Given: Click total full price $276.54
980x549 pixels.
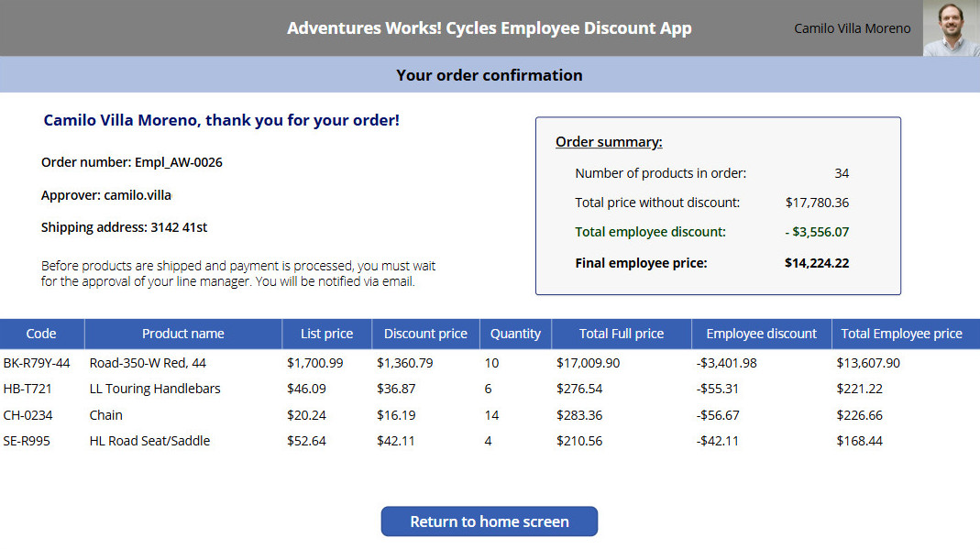Looking at the screenshot, I should pos(579,390).
